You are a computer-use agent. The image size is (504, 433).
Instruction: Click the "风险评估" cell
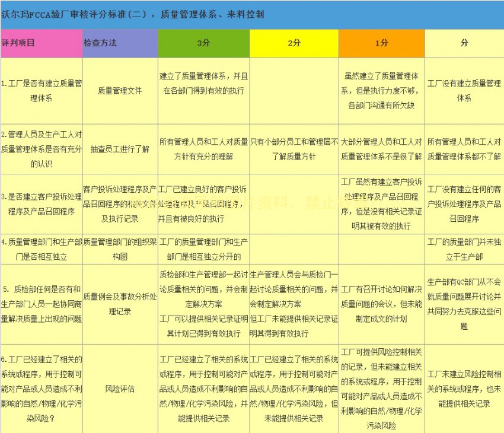pos(120,389)
